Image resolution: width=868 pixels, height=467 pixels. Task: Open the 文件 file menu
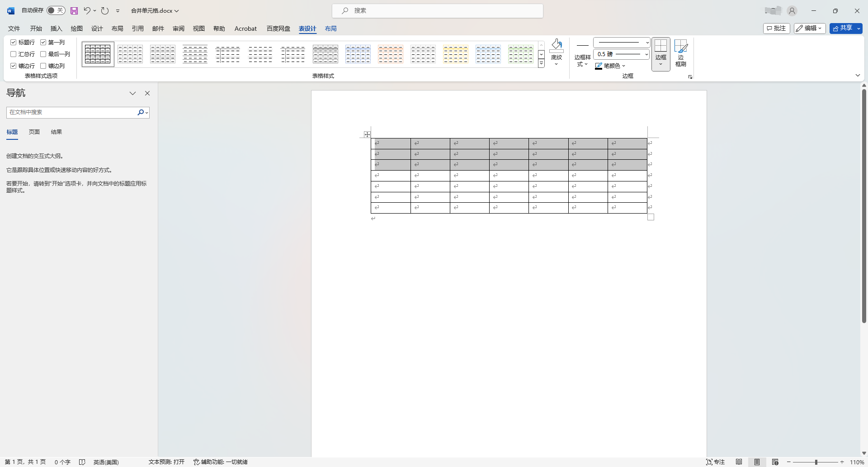(x=14, y=29)
